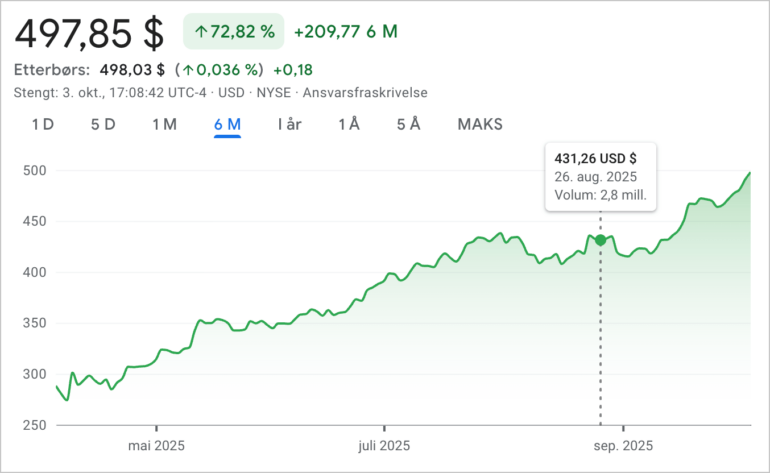Viewport: 770px width, 473px height.
Task: Switch to the 5 D chart range
Action: coord(103,125)
